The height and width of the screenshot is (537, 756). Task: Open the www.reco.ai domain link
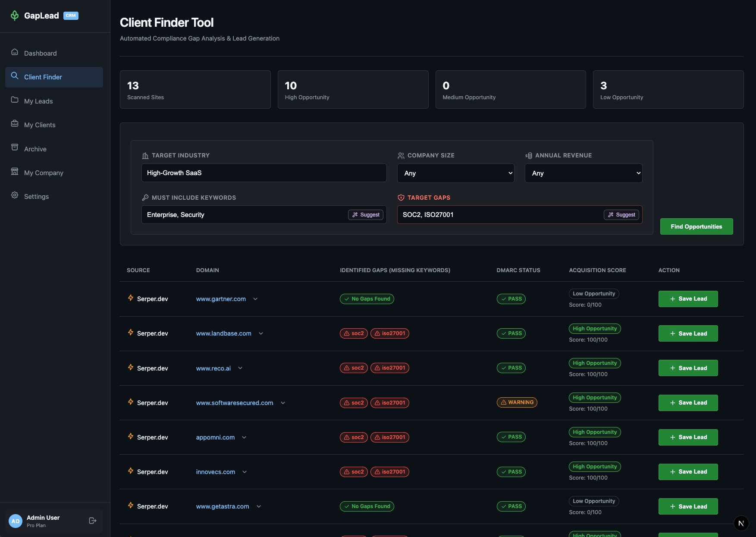coord(213,368)
